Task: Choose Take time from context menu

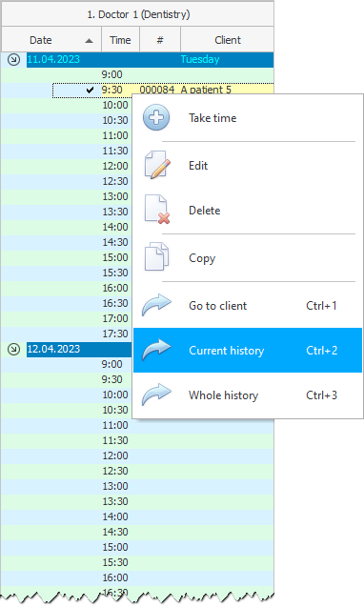Action: [248, 118]
